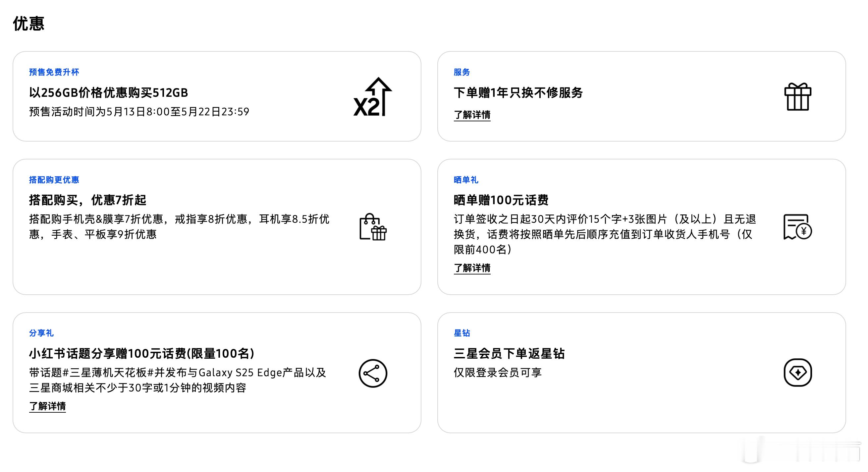Click the shopping bag with gift icon
868x472 pixels.
pyautogui.click(x=373, y=227)
